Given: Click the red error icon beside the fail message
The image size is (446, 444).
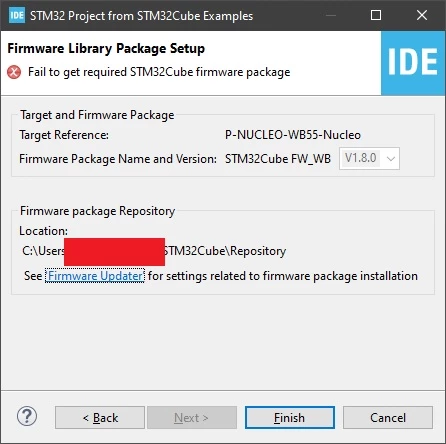Looking at the screenshot, I should (x=14, y=72).
